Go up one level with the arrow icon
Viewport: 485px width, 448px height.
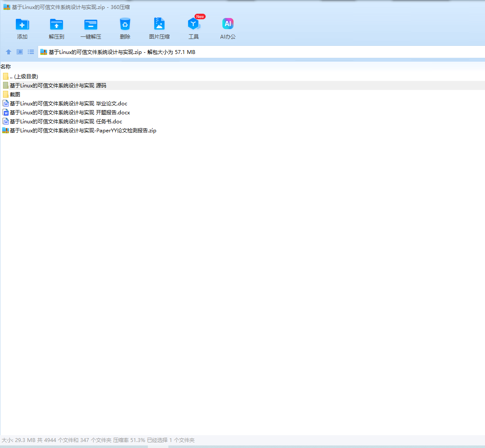[x=9, y=52]
